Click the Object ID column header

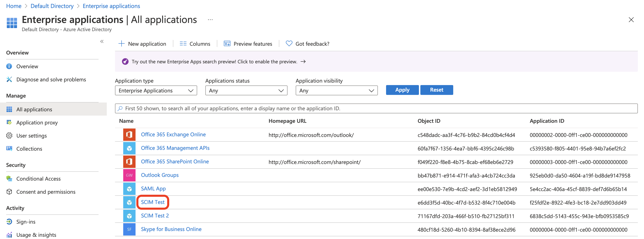click(429, 121)
